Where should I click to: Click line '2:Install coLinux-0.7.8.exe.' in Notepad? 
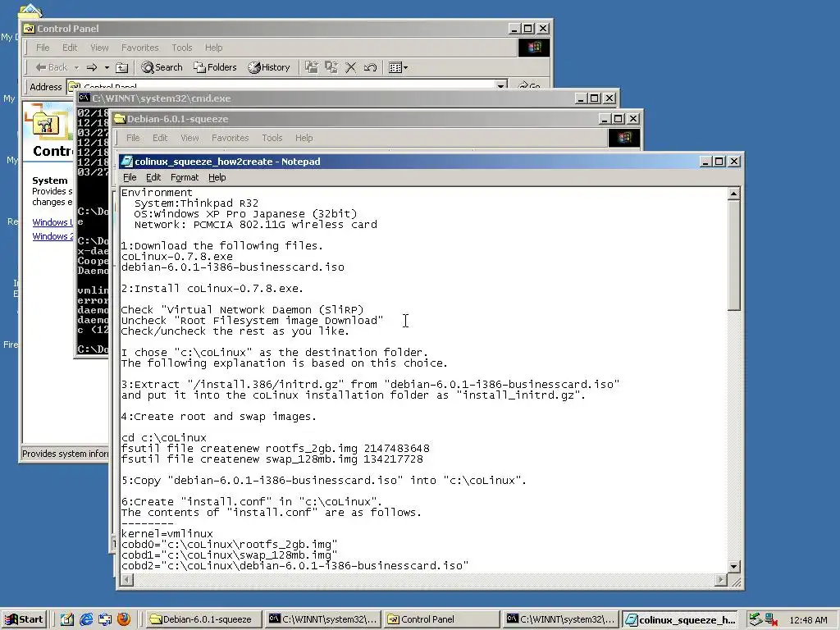(212, 289)
